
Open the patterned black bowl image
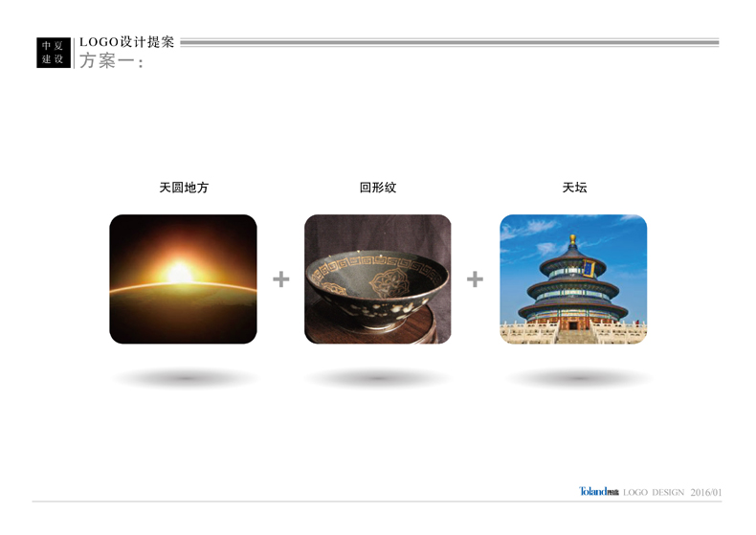(377, 279)
